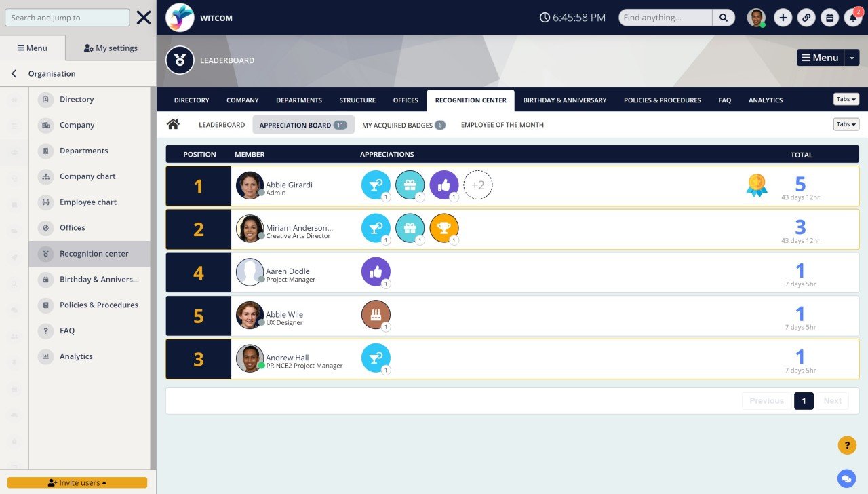Click Andrew Hall's cheers appreciation badge

(x=376, y=358)
